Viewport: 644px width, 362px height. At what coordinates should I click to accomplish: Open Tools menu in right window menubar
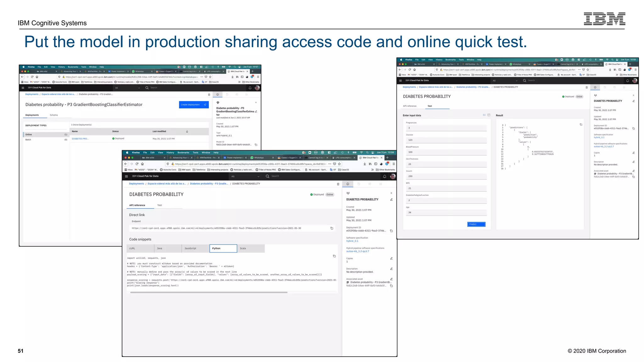pyautogui.click(x=461, y=60)
